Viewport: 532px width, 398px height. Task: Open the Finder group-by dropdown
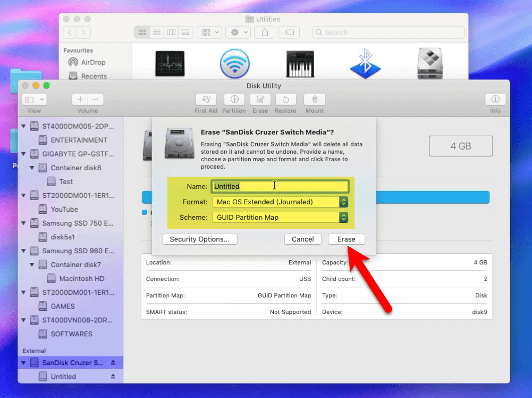point(210,32)
